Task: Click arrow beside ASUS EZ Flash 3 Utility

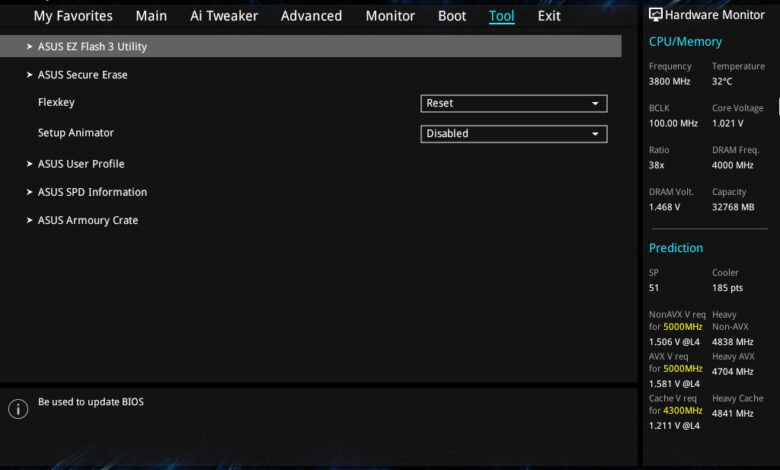Action: coord(29,46)
